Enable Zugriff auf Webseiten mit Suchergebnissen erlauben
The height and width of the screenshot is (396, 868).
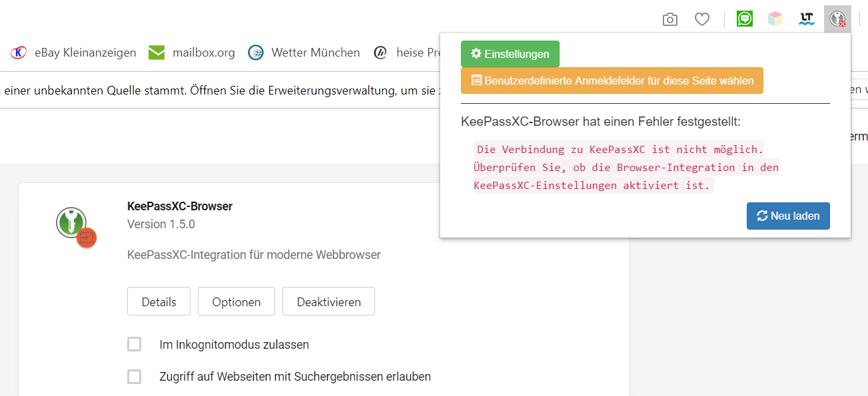point(135,376)
